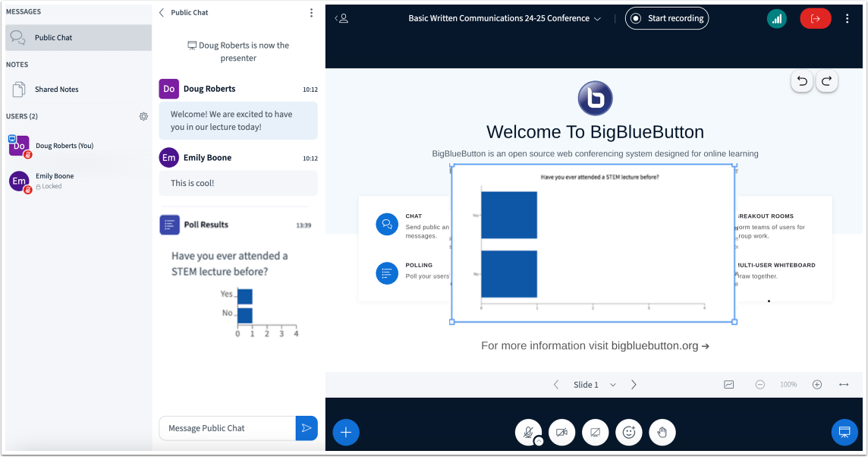Open the Slide 1 selector dropdown

pos(595,384)
